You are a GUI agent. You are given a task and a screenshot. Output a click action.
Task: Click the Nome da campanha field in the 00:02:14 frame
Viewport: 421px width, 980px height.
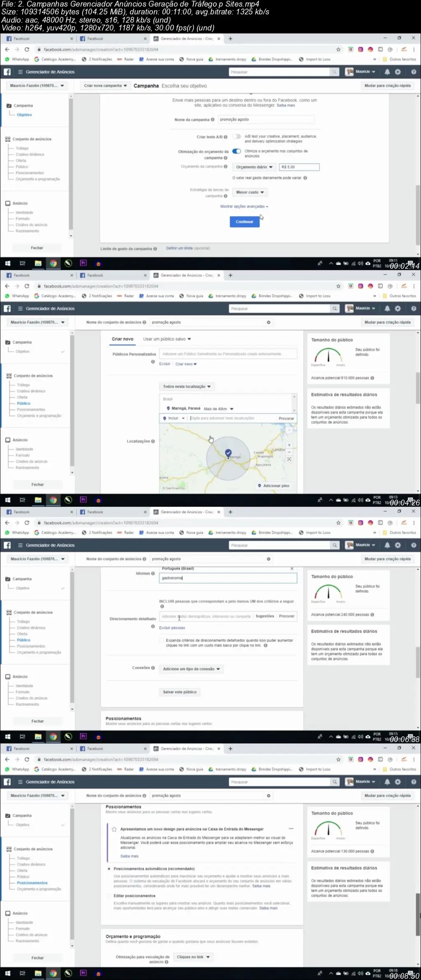266,119
